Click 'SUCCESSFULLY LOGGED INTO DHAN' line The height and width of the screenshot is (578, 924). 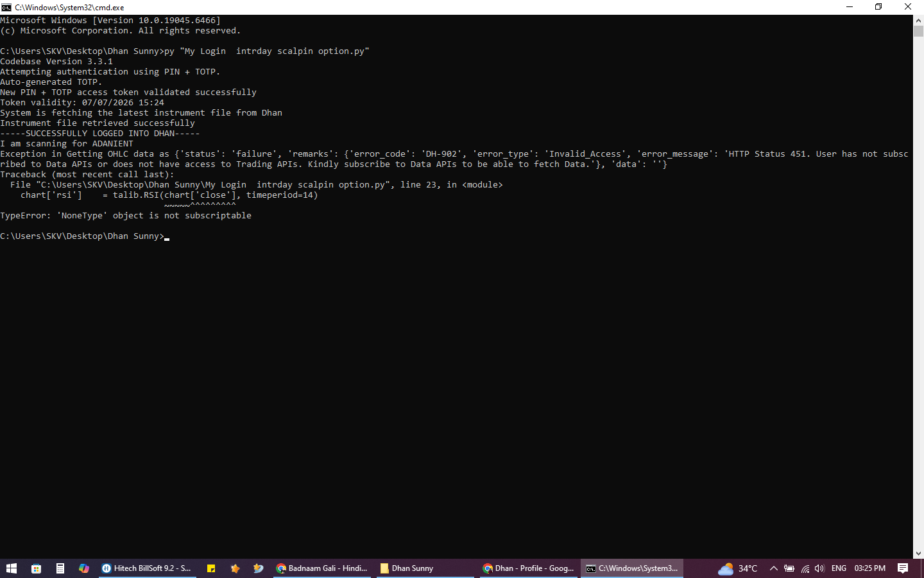[100, 134]
